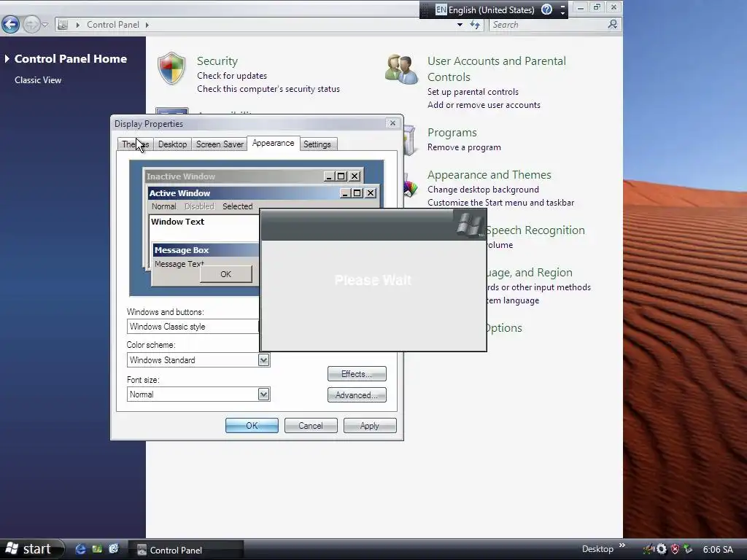The height and width of the screenshot is (560, 747).
Task: Click Set up parental controls
Action: click(x=473, y=92)
